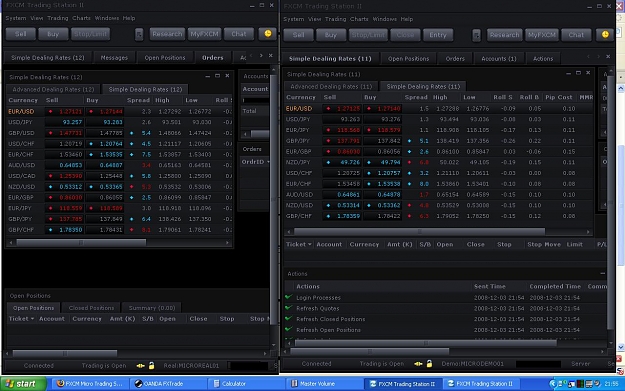Open Charts menu in left window
The image size is (625, 391).
click(x=81, y=18)
